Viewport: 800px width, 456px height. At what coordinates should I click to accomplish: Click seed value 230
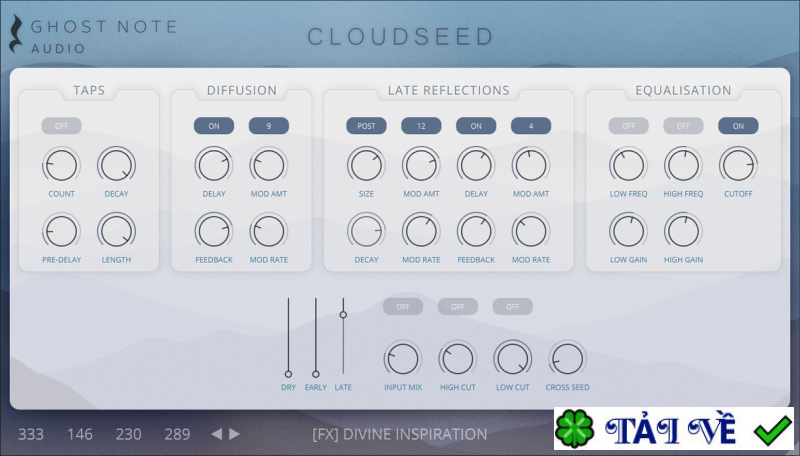(128, 434)
